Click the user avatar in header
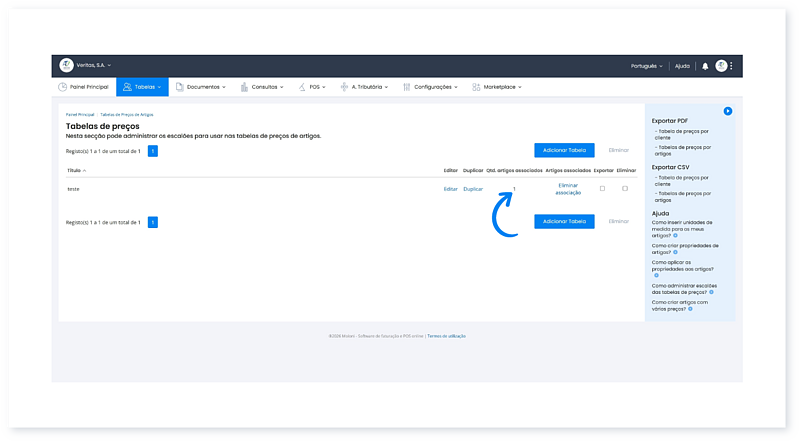Viewport: 800px width, 442px height. pyautogui.click(x=721, y=66)
